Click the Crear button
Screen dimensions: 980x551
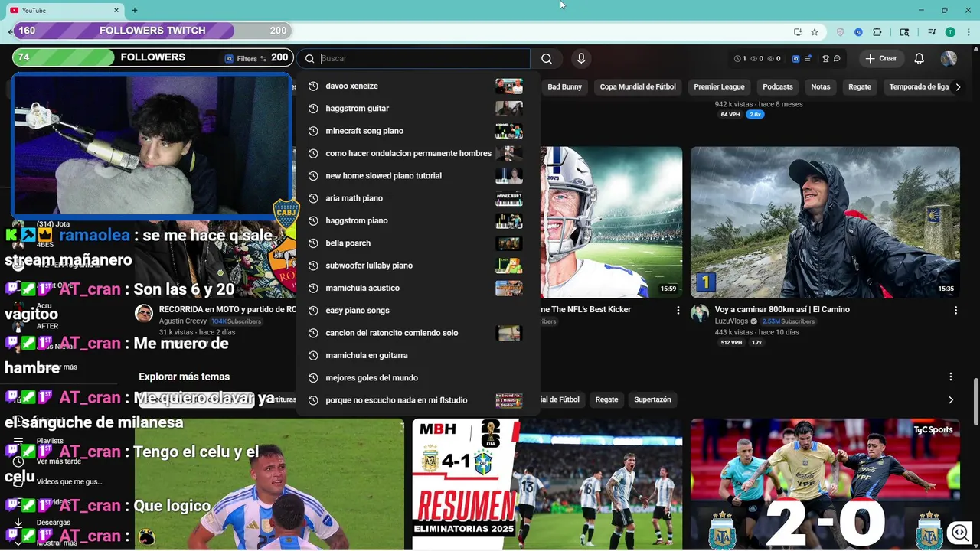click(x=881, y=58)
